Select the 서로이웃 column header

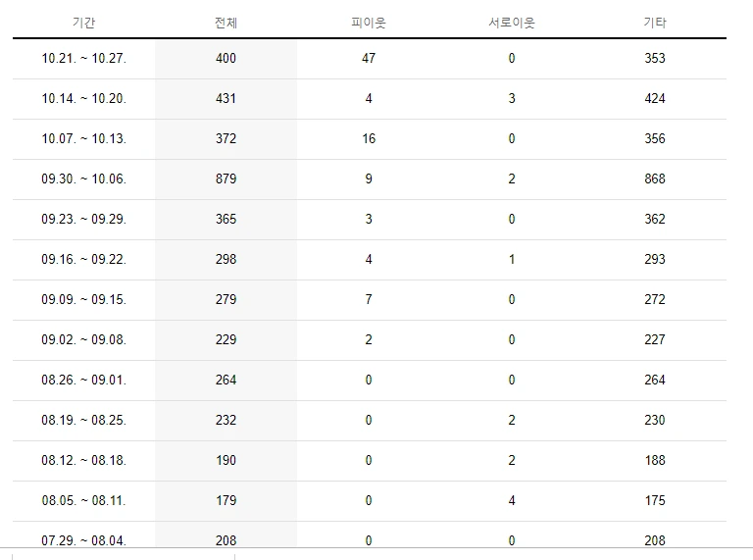pos(512,23)
